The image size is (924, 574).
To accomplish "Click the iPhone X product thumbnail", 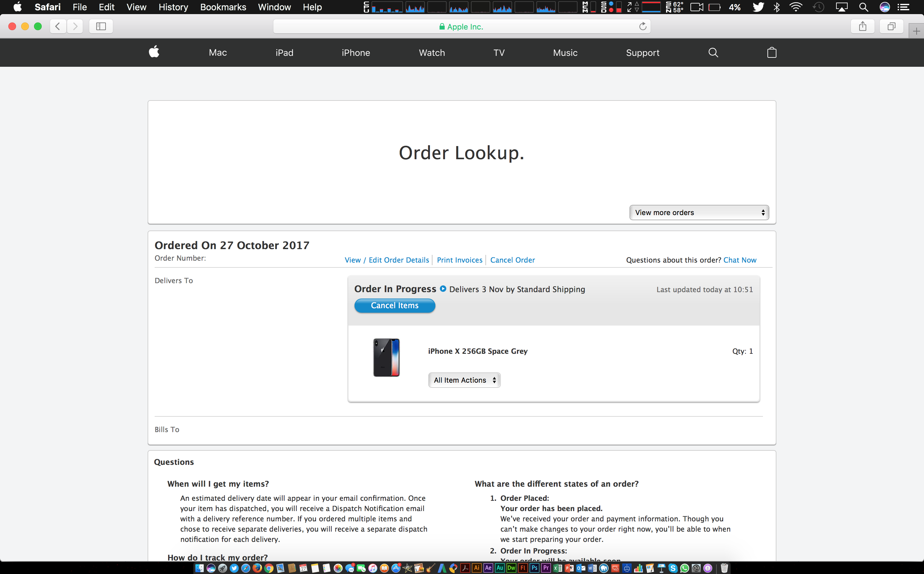I will [386, 357].
